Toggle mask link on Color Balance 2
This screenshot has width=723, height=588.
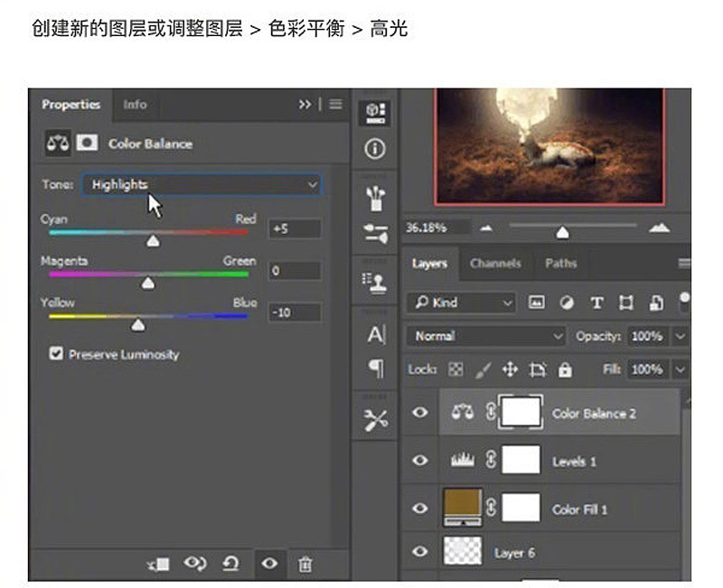pyautogui.click(x=491, y=412)
